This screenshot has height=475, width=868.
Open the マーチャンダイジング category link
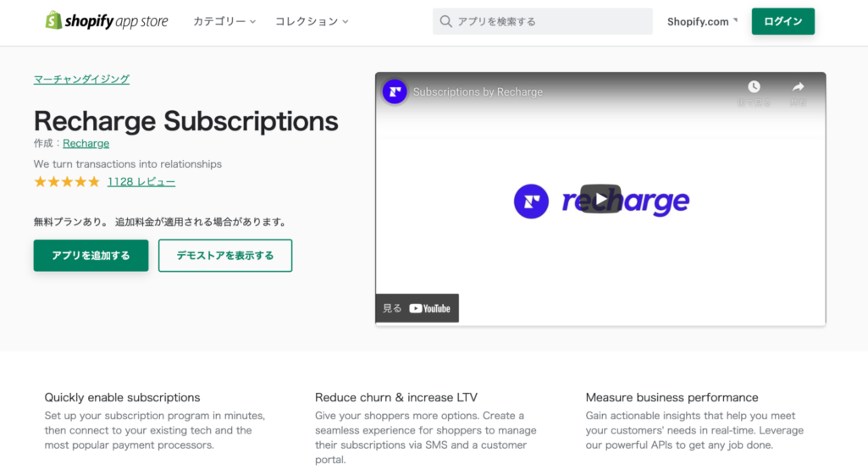tap(81, 80)
